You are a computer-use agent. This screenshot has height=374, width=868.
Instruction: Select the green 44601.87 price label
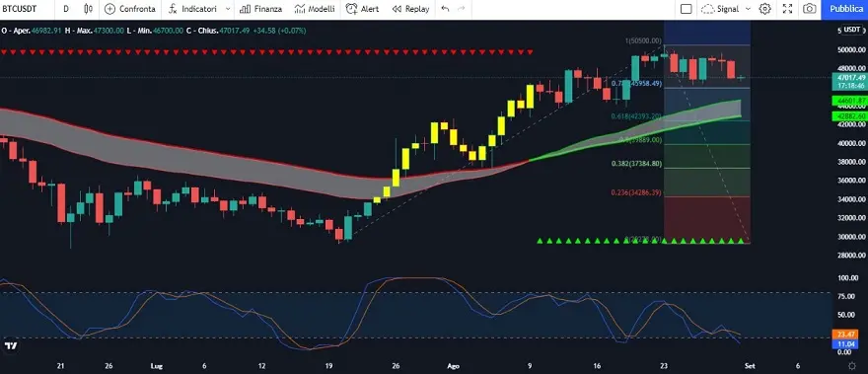coord(849,101)
